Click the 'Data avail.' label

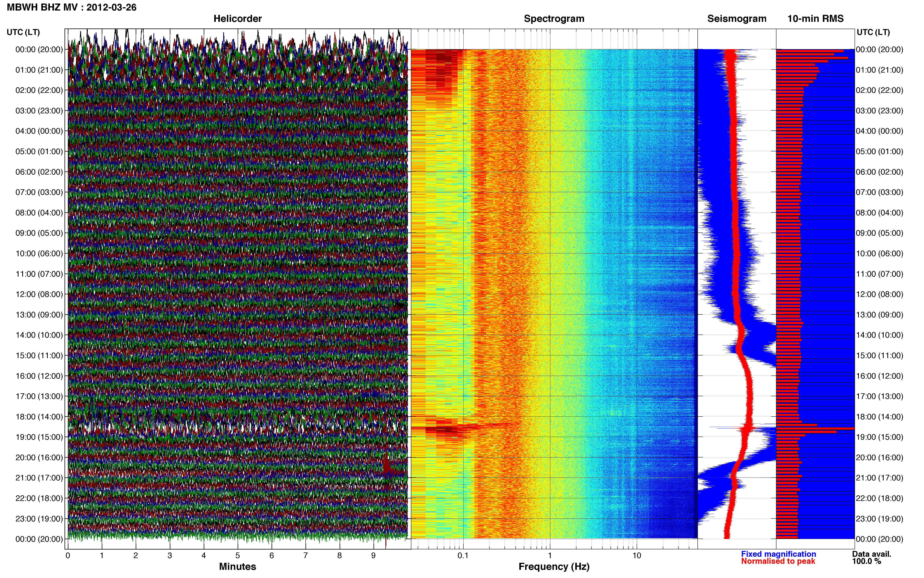(x=872, y=554)
